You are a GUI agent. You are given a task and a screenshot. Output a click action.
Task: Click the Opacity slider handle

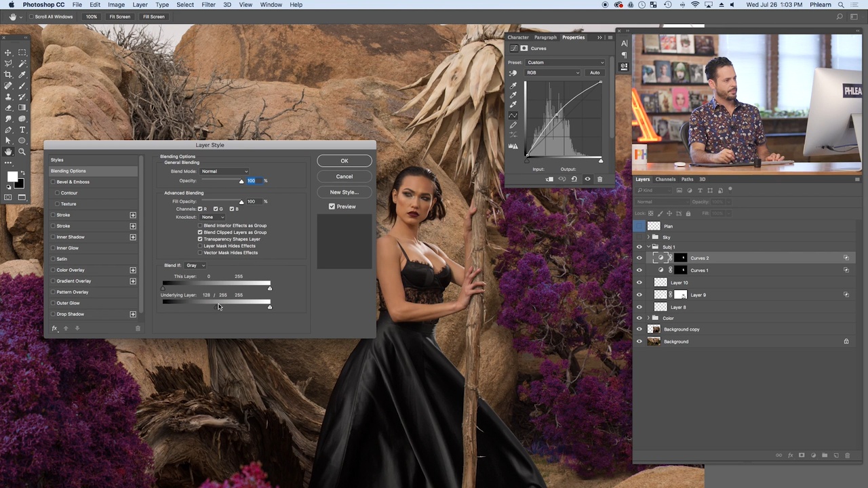tap(241, 182)
